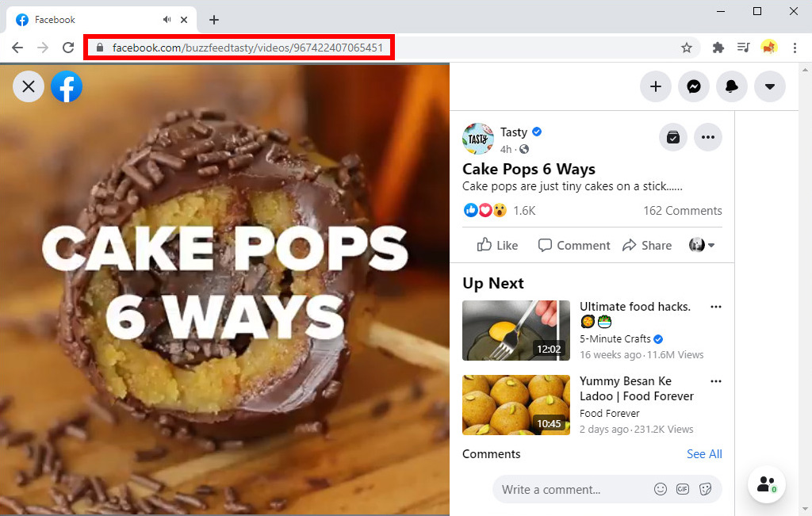
Task: Insert a GIF using the GIF icon
Action: click(683, 489)
